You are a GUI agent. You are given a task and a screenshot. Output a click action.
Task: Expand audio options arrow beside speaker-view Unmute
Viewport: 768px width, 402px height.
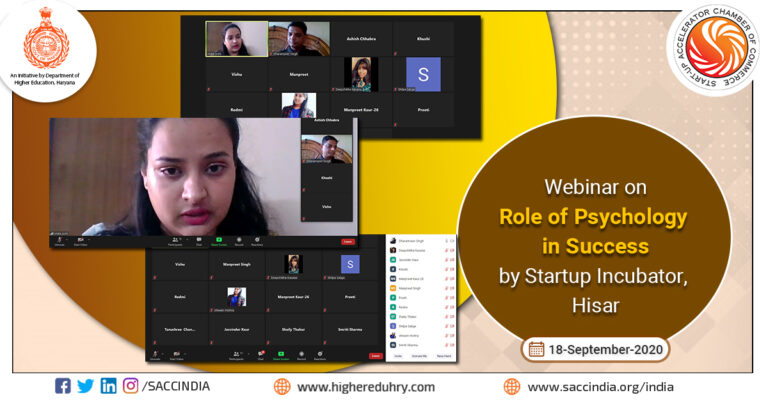(67, 239)
